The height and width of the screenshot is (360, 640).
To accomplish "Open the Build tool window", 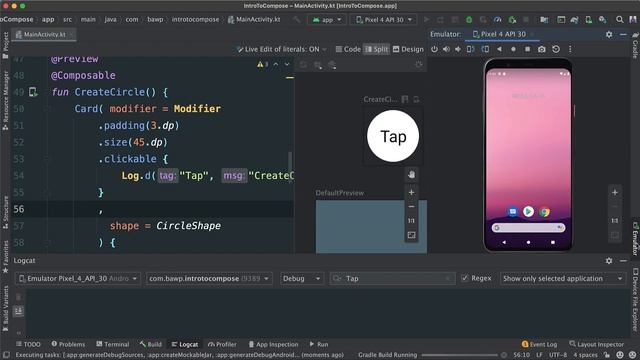I will click(151, 344).
